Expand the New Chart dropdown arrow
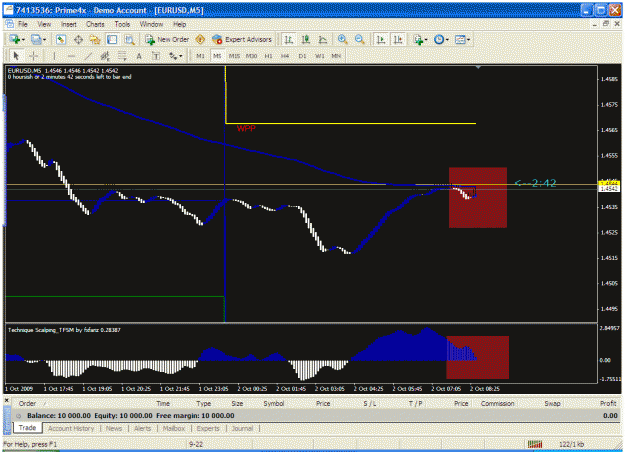Image resolution: width=625 pixels, height=452 pixels. coord(23,40)
